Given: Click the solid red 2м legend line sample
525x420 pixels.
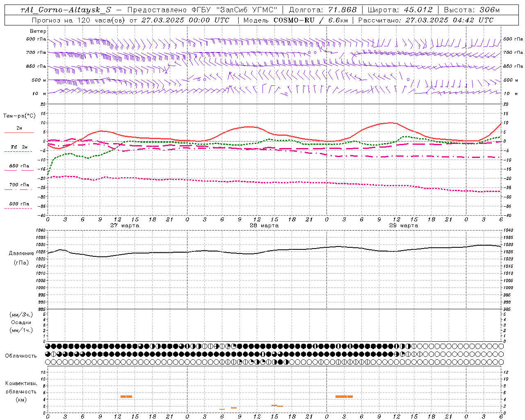Looking at the screenshot, I should [x=19, y=133].
